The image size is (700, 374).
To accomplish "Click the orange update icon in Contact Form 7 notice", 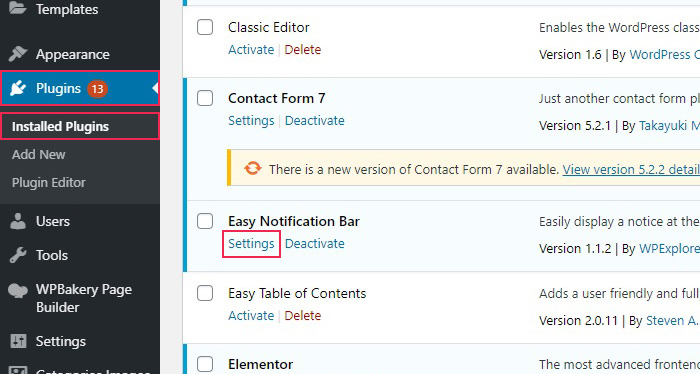I will pos(253,169).
